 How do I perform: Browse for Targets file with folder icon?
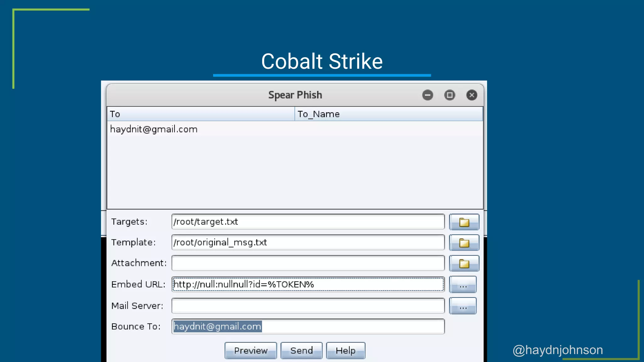(464, 222)
